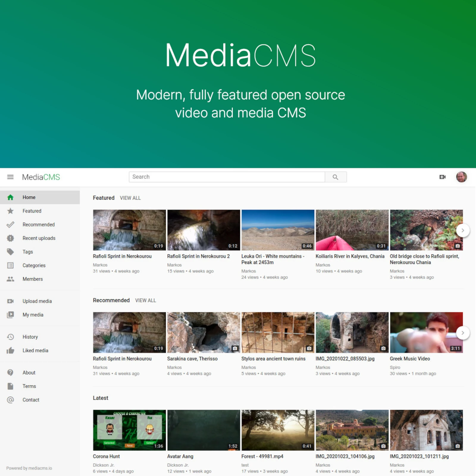Open the upload video camera icon in the header
Image resolution: width=476 pixels, height=476 pixels.
[x=443, y=177]
